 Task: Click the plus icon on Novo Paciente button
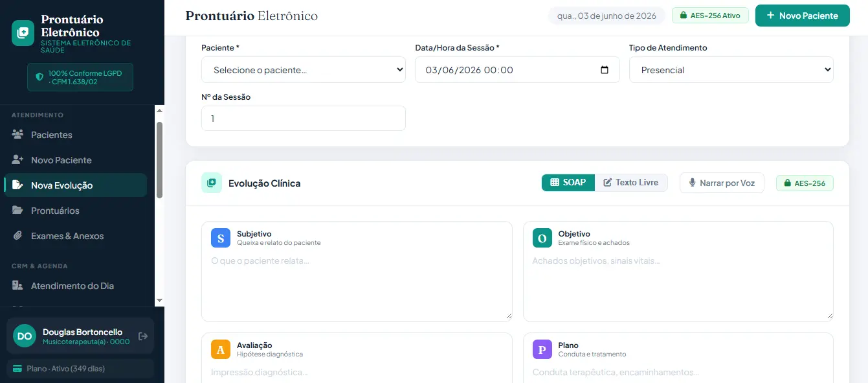pos(770,16)
